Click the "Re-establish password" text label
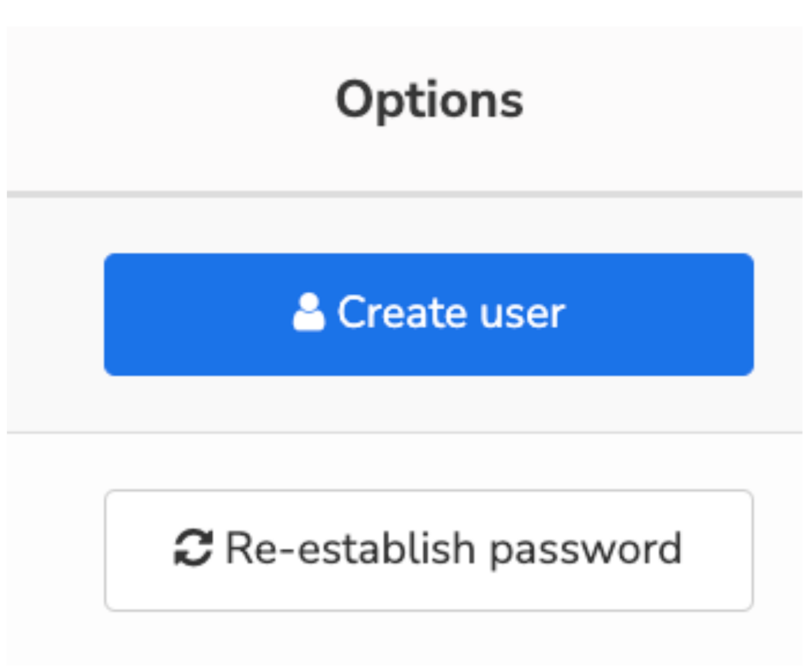 pyautogui.click(x=454, y=549)
